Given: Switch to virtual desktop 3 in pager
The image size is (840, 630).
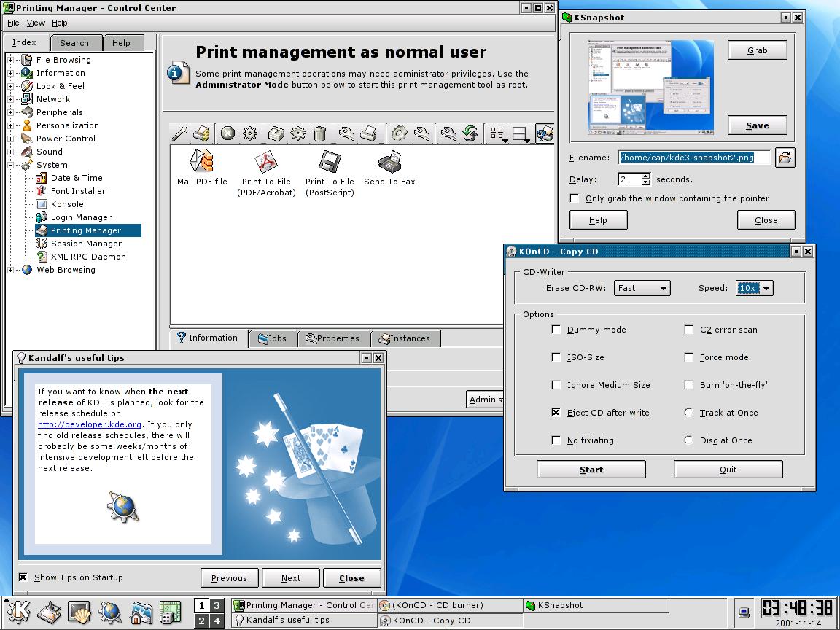Looking at the screenshot, I should (x=217, y=605).
